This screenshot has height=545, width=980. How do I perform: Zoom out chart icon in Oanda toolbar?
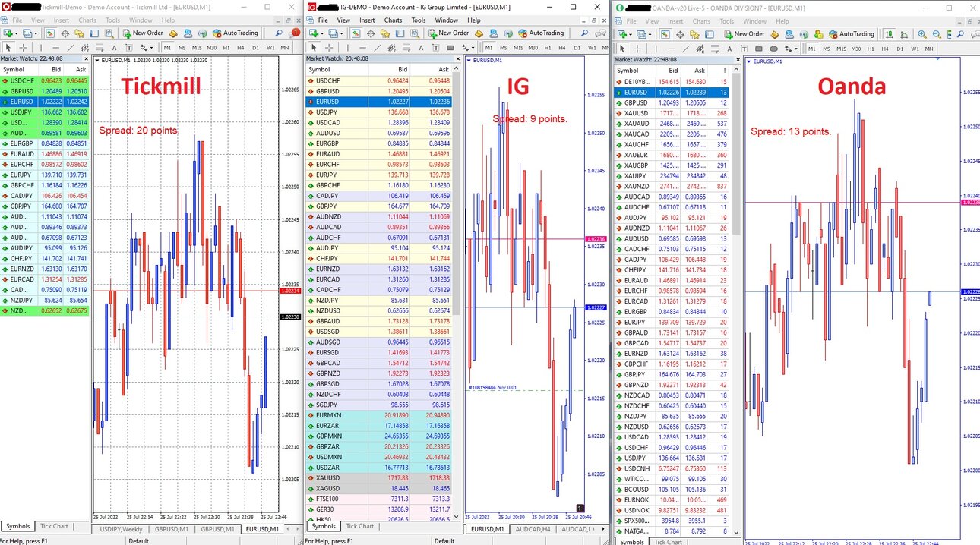(937, 34)
